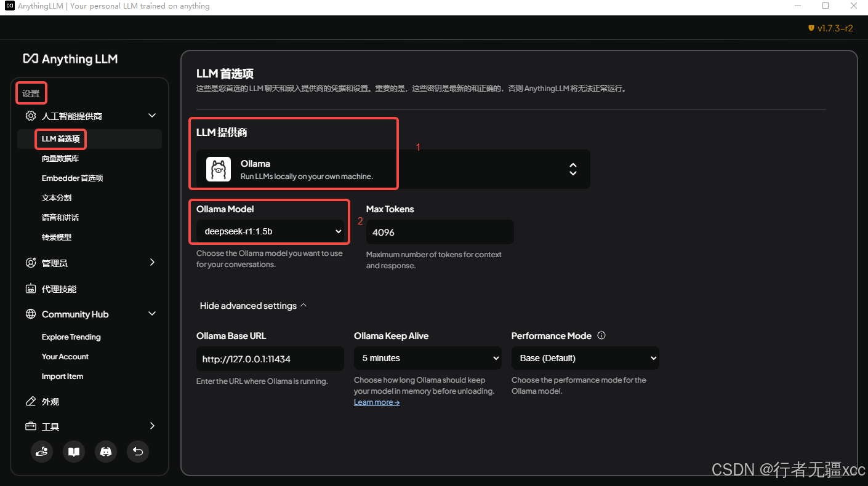Open the Ollama Model dropdown

(270, 231)
